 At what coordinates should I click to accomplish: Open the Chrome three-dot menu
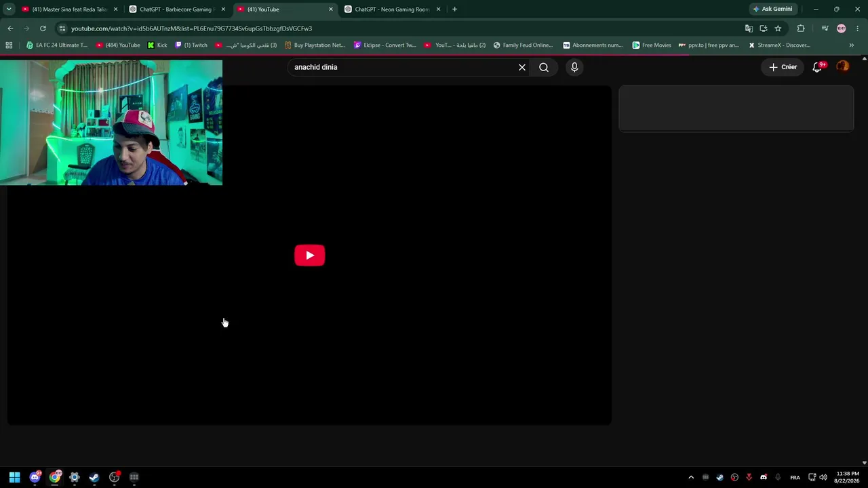tap(858, 28)
